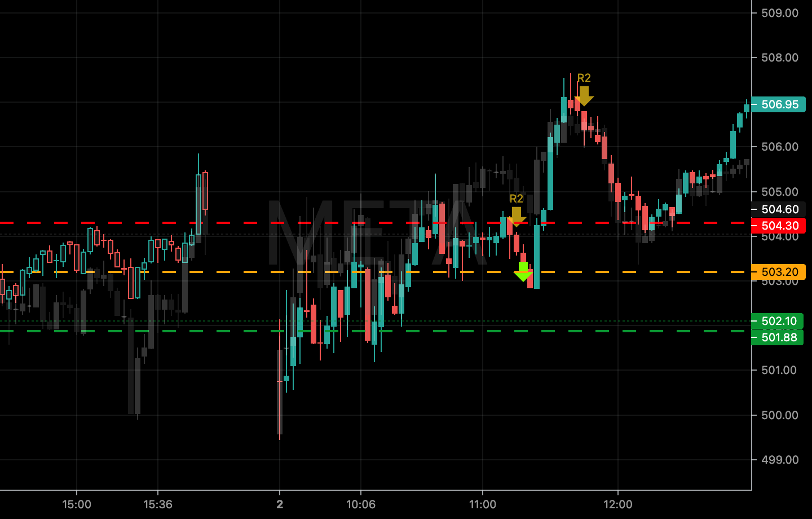Click the gold R2 arrow above the red dashed line
The height and width of the screenshot is (519, 812).
point(517,216)
